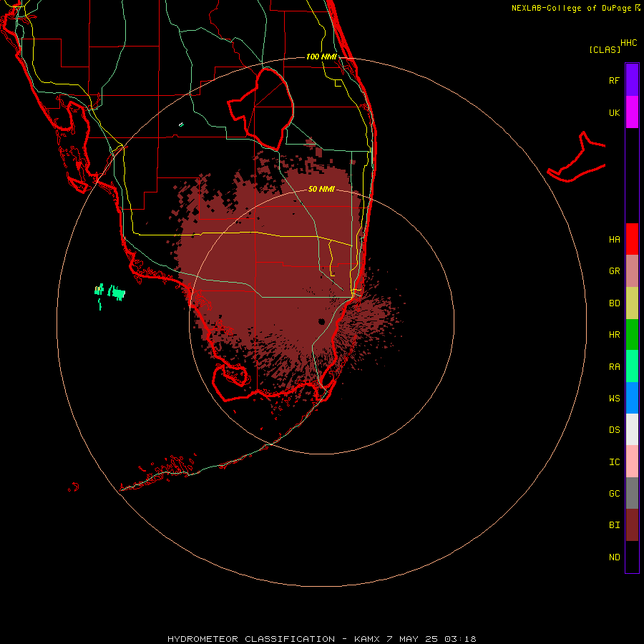Click the 'IC' legend label
644x644 pixels.
[614, 462]
